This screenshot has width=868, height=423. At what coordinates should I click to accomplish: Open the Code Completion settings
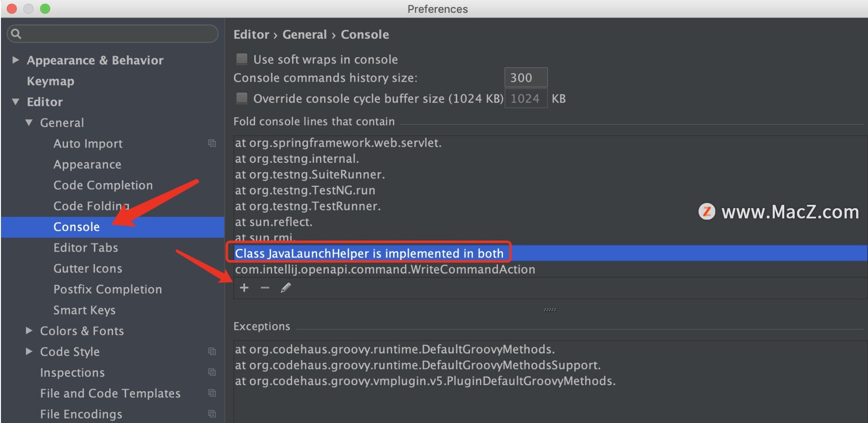[x=103, y=185]
